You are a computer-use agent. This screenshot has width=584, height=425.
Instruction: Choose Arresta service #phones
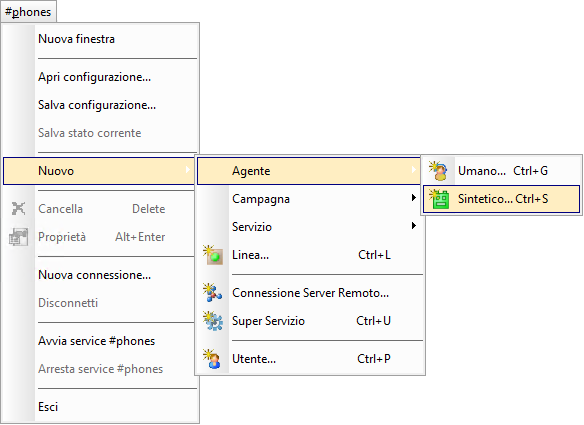(99, 369)
